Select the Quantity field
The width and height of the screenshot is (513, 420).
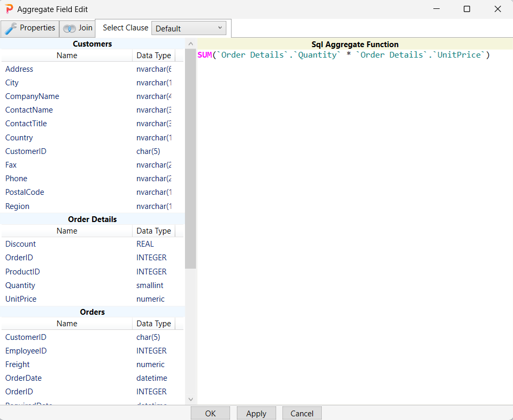[x=20, y=285]
